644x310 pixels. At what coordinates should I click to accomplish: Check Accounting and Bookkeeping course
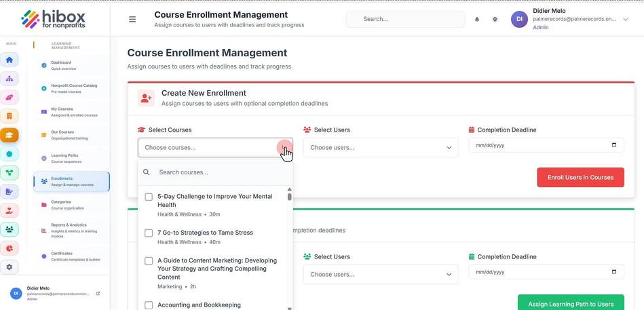[x=149, y=305]
